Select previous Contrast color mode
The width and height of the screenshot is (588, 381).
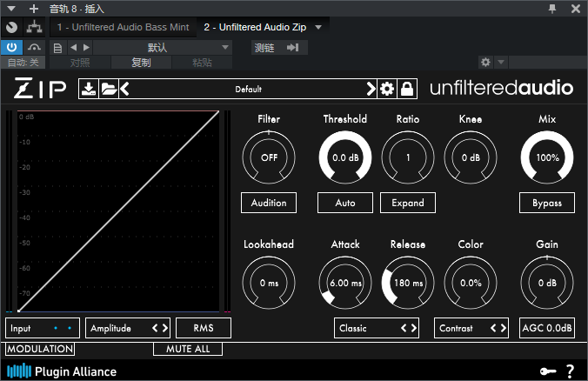pyautogui.click(x=493, y=328)
